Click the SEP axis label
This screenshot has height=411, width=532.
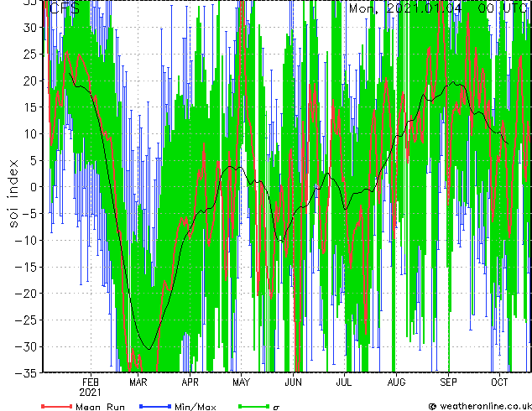point(448,382)
